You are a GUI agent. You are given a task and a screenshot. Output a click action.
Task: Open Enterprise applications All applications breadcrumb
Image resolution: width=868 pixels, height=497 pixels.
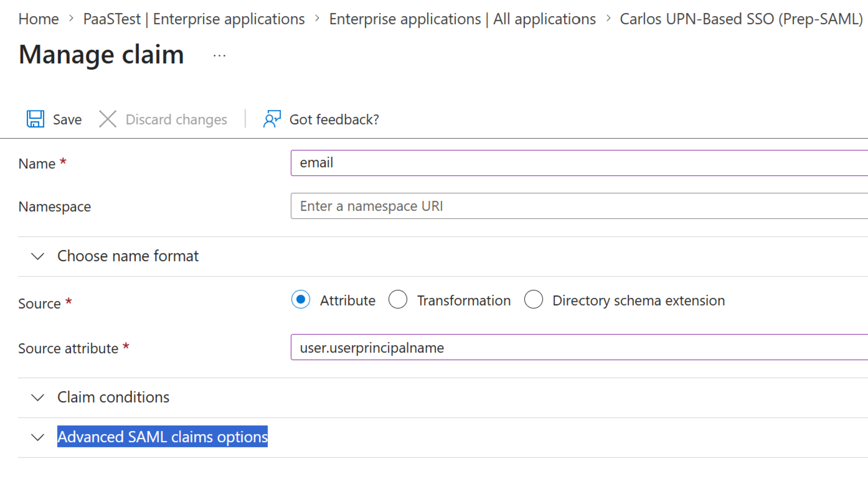click(x=463, y=19)
